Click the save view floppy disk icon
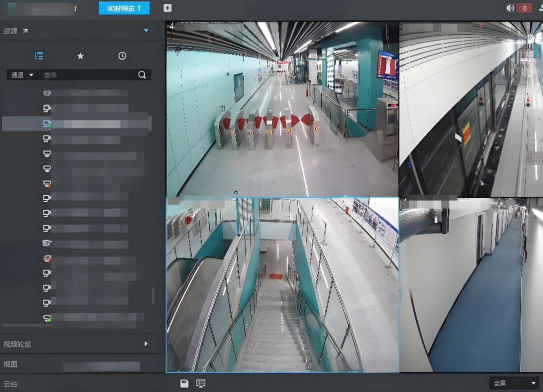This screenshot has width=543, height=392. (184, 383)
